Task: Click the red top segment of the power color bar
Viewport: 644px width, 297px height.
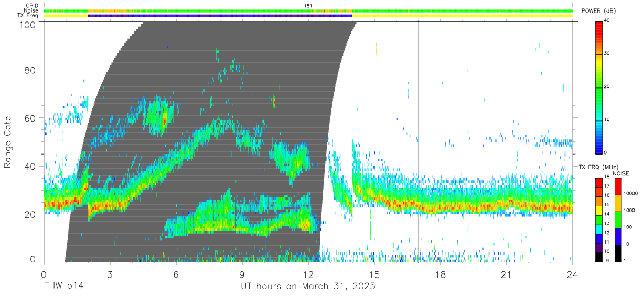Action: (x=599, y=30)
